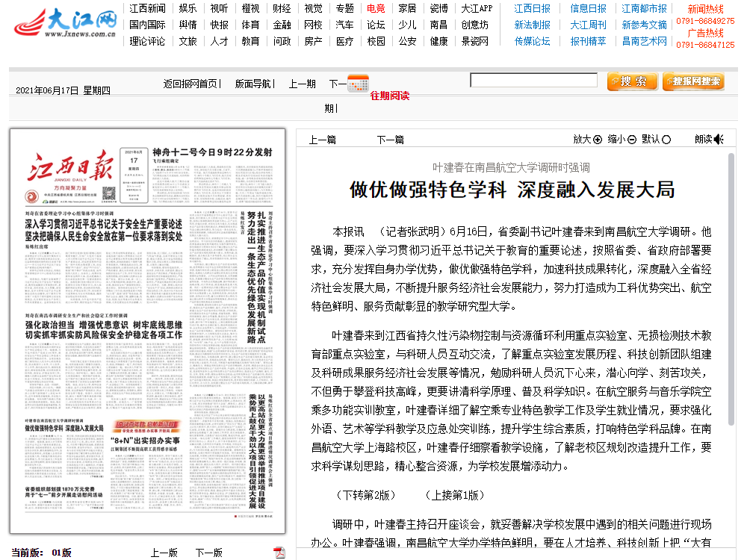747x560 pixels.
Task: Click the orange 搜索 button
Action: tap(632, 81)
